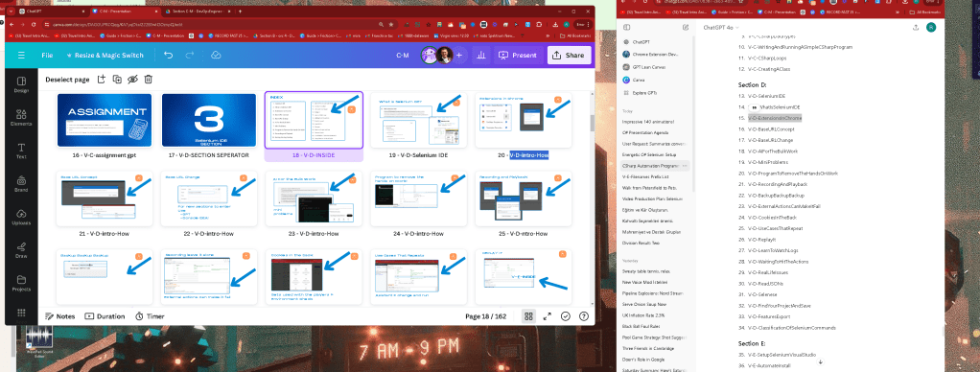
Task: Click page title 23 - V-D-intro-How
Action: point(314,234)
